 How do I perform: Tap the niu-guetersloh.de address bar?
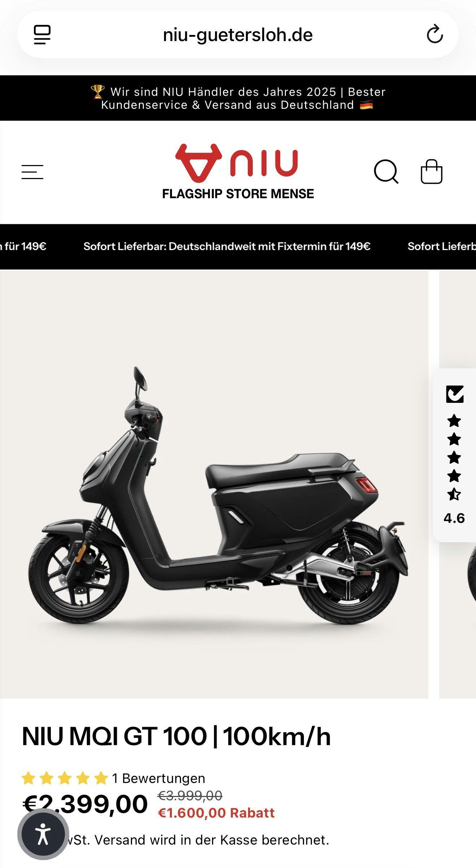238,35
